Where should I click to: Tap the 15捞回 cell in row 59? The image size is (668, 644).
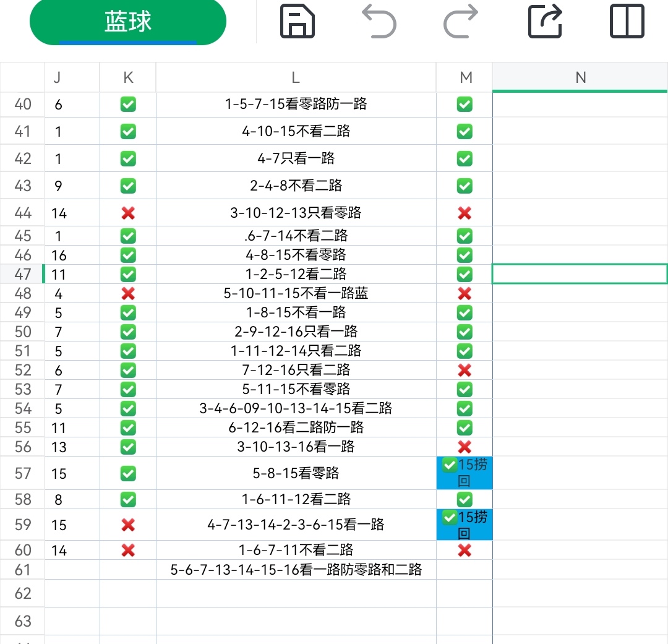pos(465,525)
